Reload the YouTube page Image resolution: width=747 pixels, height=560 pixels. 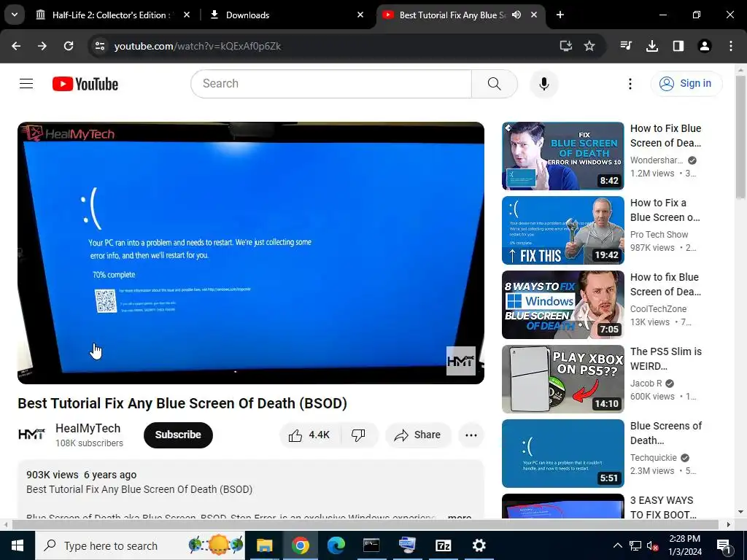point(69,46)
